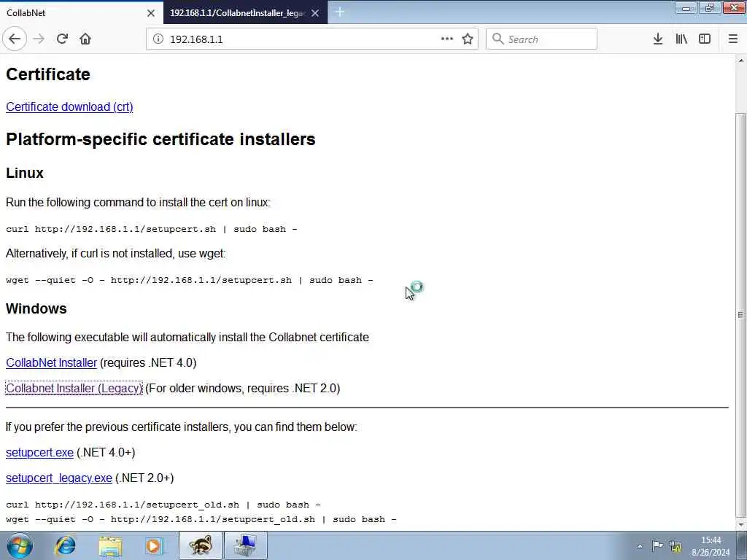Click 'If you prefer the previous certificate installers' sentence
Viewport: 747px width, 560px height.
tap(182, 427)
